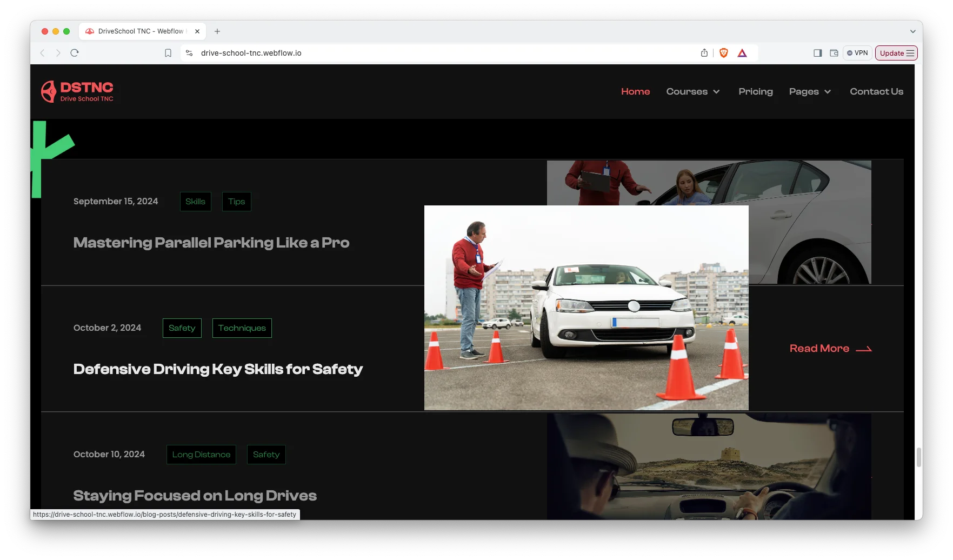Image resolution: width=953 pixels, height=560 pixels.
Task: View site information icon beside URL
Action: coord(189,53)
